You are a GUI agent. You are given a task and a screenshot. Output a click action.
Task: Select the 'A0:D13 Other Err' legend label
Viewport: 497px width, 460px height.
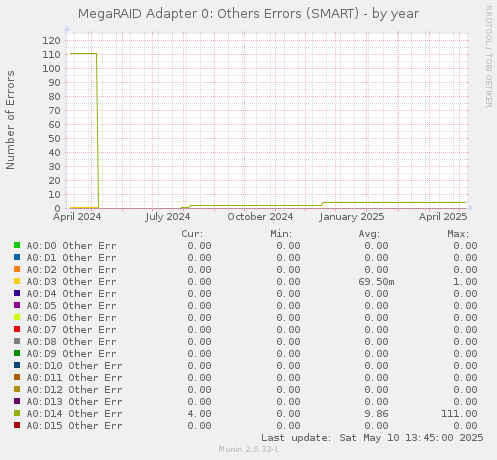tap(74, 402)
